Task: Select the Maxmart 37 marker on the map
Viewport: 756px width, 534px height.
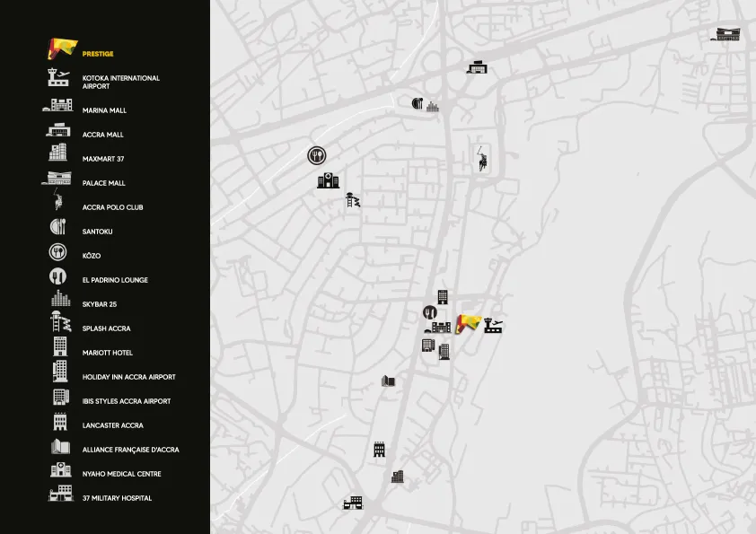Action: (397, 477)
